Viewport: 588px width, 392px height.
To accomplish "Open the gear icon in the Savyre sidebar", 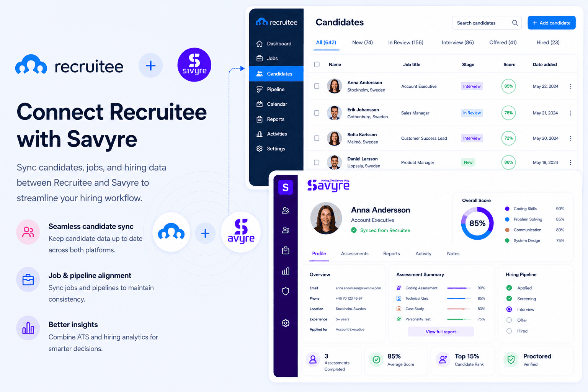I will [x=286, y=323].
